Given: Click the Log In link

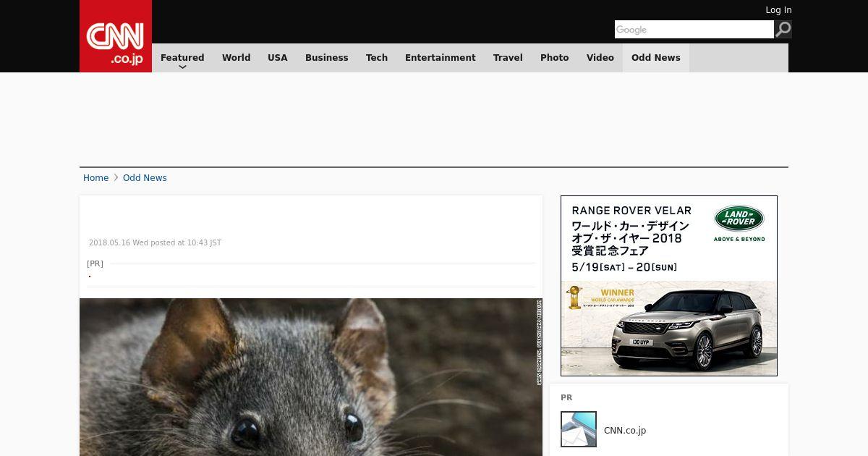Looking at the screenshot, I should (778, 10).
